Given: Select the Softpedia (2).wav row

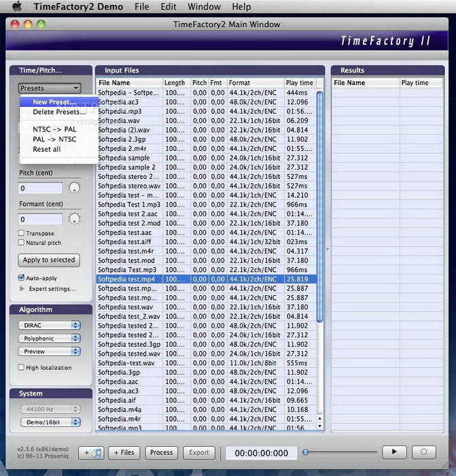Looking at the screenshot, I should 207,130.
